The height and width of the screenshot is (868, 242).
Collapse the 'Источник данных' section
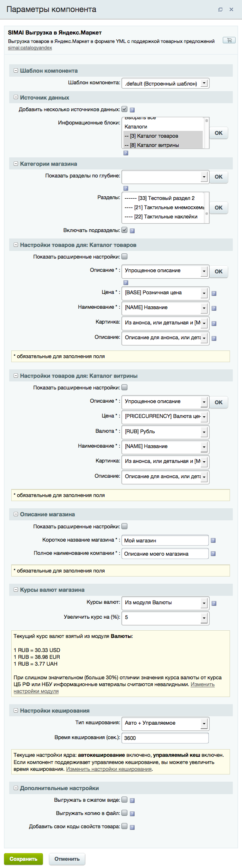[x=16, y=97]
